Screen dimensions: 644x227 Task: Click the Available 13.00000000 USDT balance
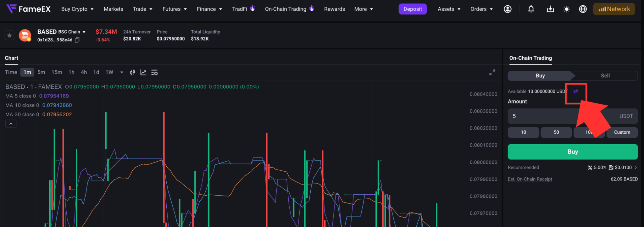(x=538, y=91)
